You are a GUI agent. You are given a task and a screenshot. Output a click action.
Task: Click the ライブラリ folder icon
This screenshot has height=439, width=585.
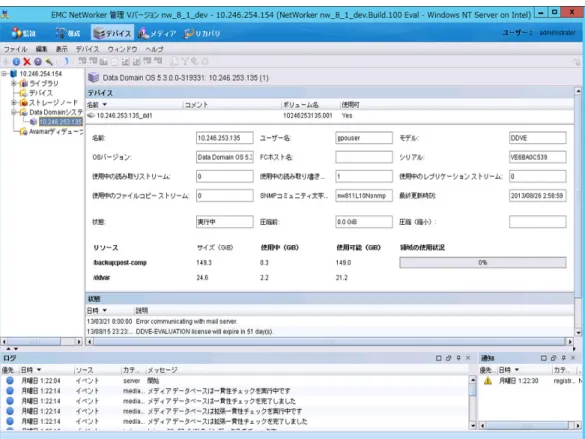pyautogui.click(x=24, y=83)
